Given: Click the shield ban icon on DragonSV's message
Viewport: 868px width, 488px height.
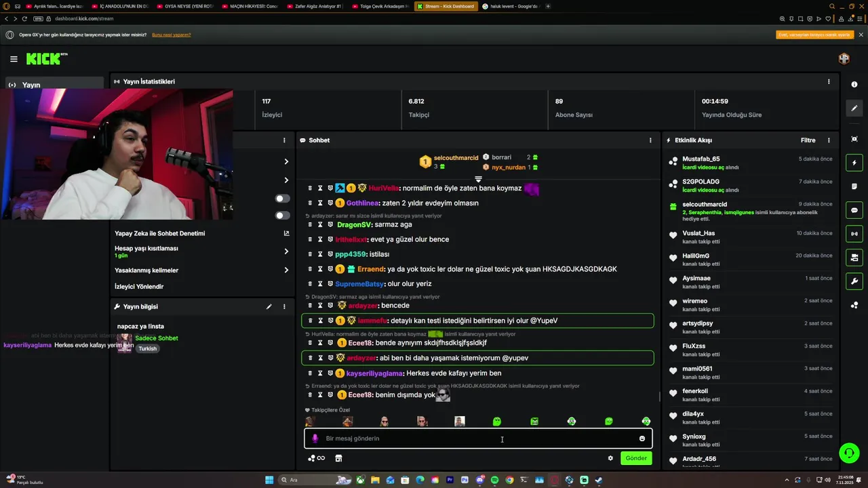Looking at the screenshot, I should pyautogui.click(x=330, y=224).
